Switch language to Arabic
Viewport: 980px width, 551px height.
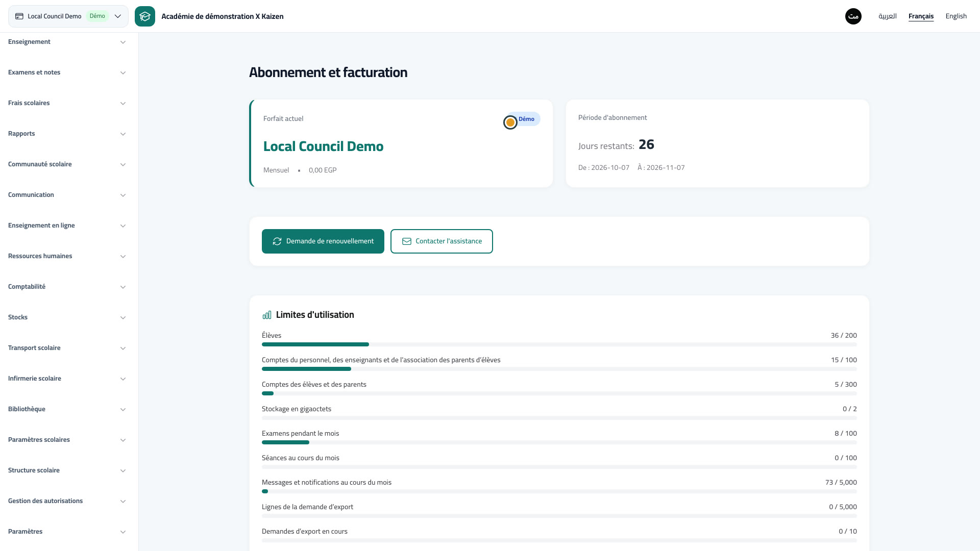pos(888,16)
